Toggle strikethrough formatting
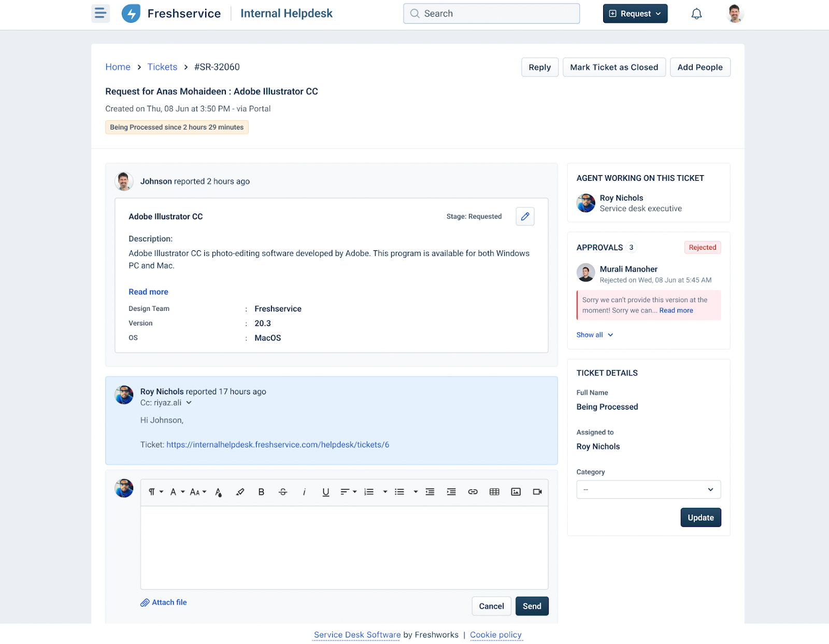 pos(283,492)
